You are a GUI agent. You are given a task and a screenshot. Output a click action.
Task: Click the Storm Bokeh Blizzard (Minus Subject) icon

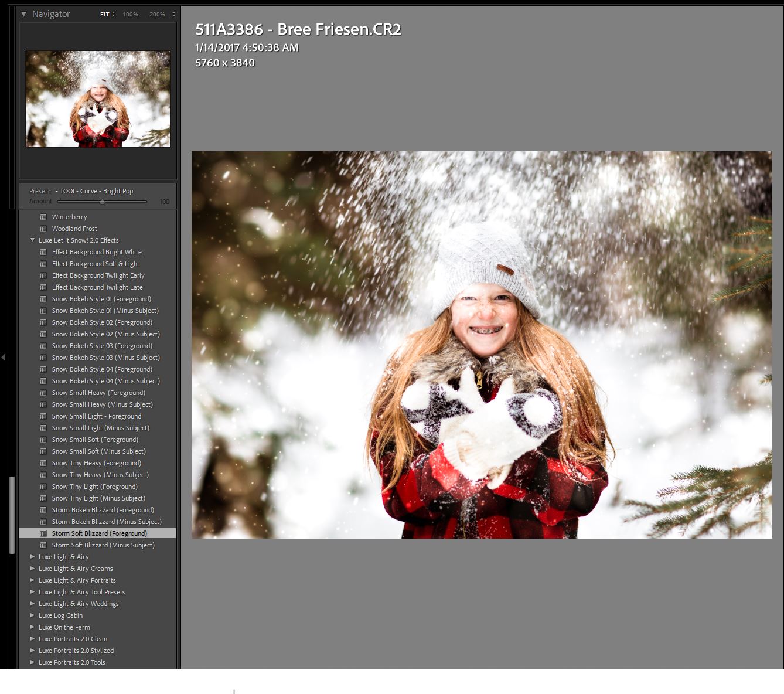click(x=43, y=522)
